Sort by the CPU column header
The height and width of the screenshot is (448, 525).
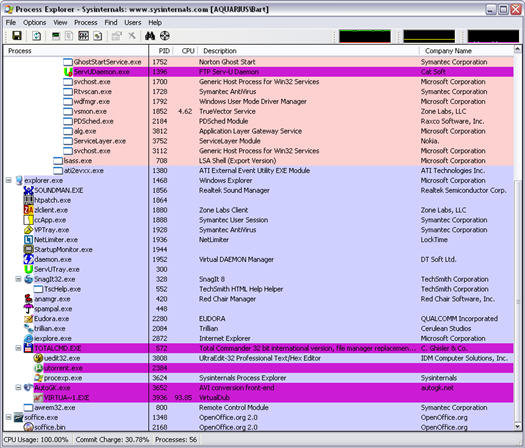tap(186, 51)
